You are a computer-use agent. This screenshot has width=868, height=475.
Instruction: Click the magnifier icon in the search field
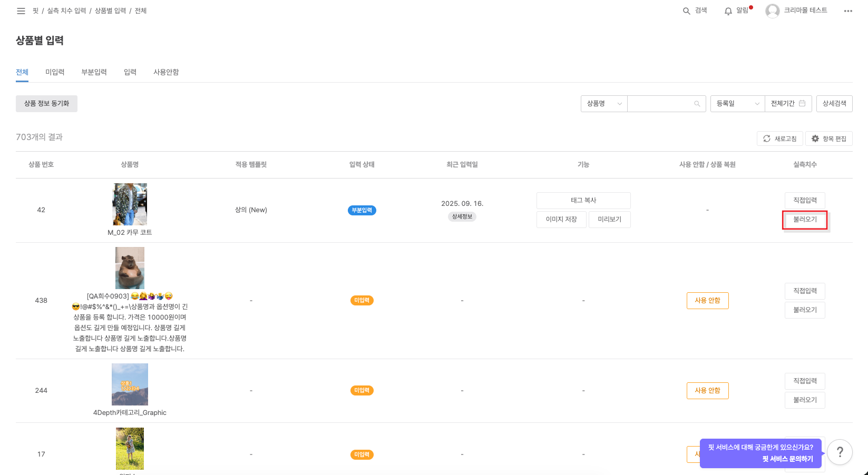tap(698, 104)
